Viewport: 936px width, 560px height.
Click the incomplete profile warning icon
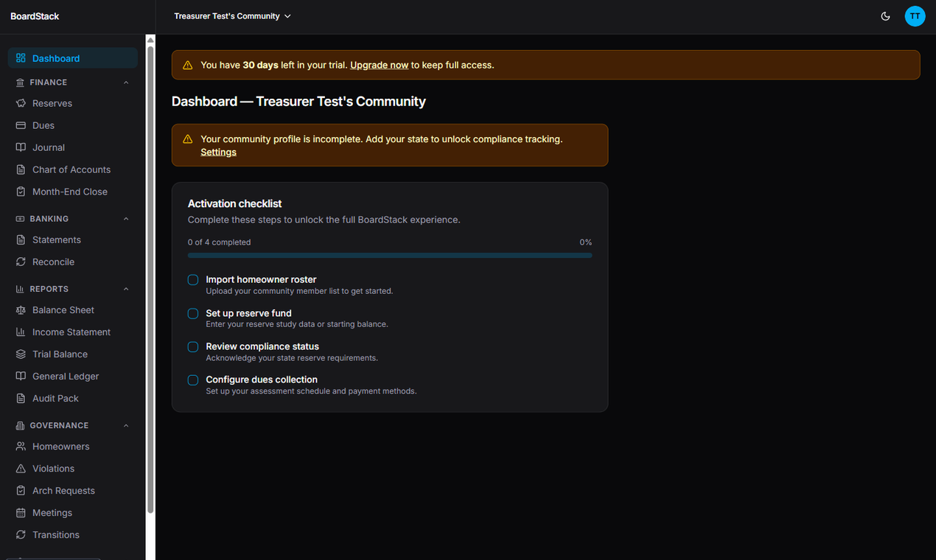pos(187,139)
